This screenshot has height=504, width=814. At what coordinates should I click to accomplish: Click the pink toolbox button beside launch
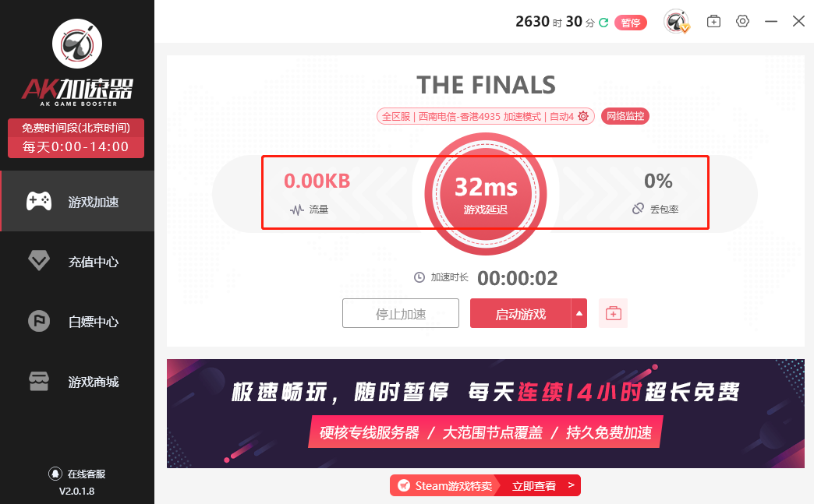tap(613, 313)
